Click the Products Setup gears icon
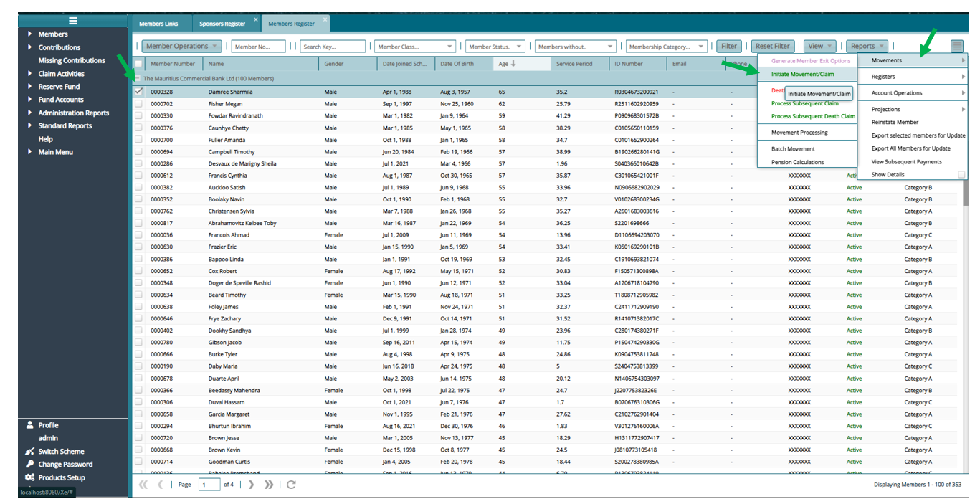980x504 pixels. pos(29,477)
